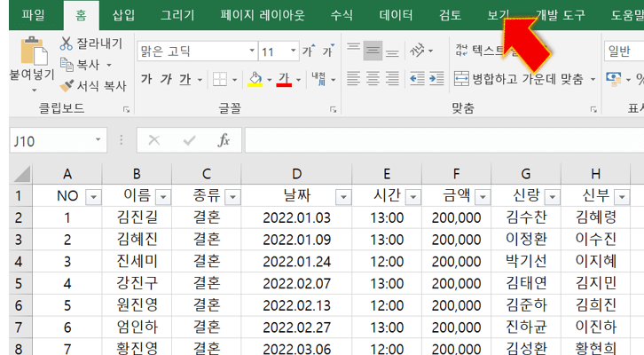Select row 5 header
Screen dimensions: 644x355
point(19,283)
